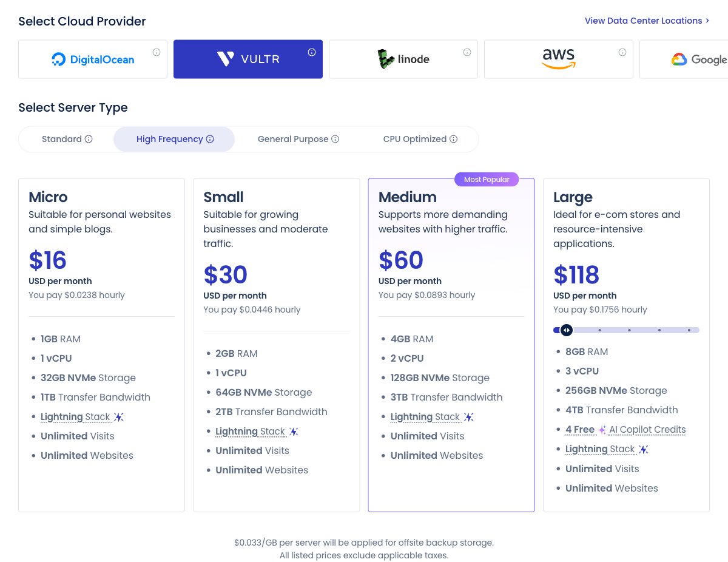
Task: Click the sparkle icon in Small Lightning Stack
Action: coord(294,432)
